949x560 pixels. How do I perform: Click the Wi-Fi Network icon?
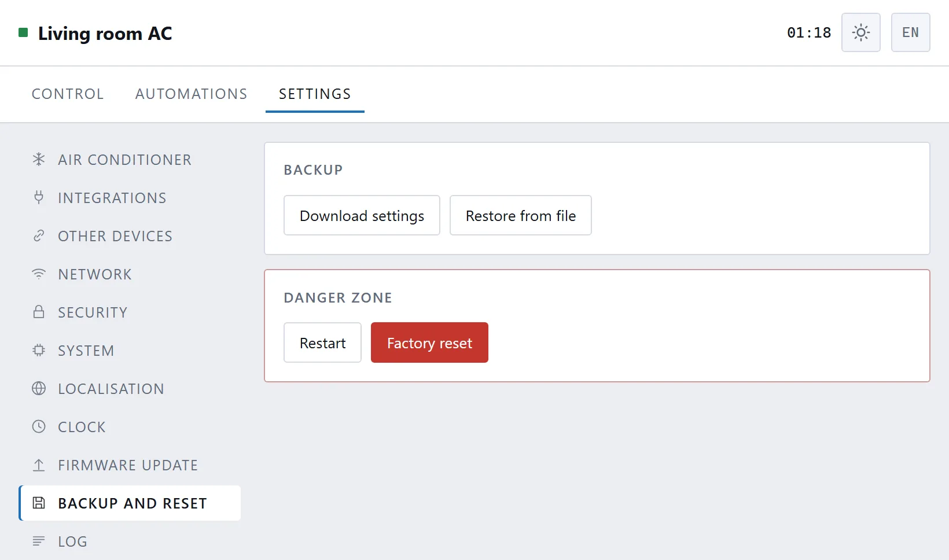point(39,274)
